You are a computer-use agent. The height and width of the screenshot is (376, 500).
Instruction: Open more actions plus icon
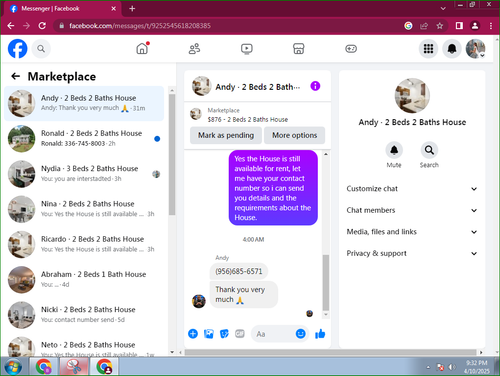point(193,334)
